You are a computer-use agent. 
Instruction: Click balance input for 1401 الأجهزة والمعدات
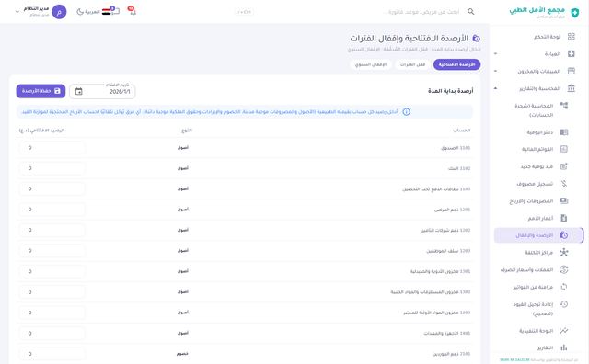click(x=52, y=334)
